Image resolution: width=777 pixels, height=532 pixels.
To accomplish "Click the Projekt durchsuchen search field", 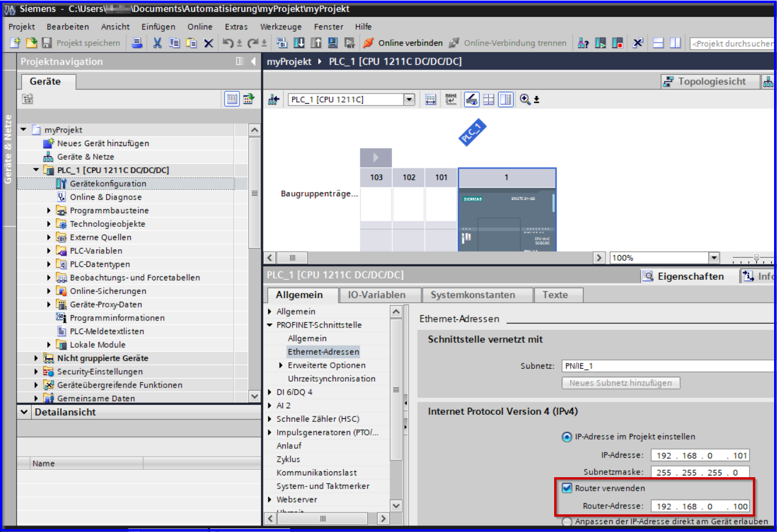I will (x=732, y=44).
